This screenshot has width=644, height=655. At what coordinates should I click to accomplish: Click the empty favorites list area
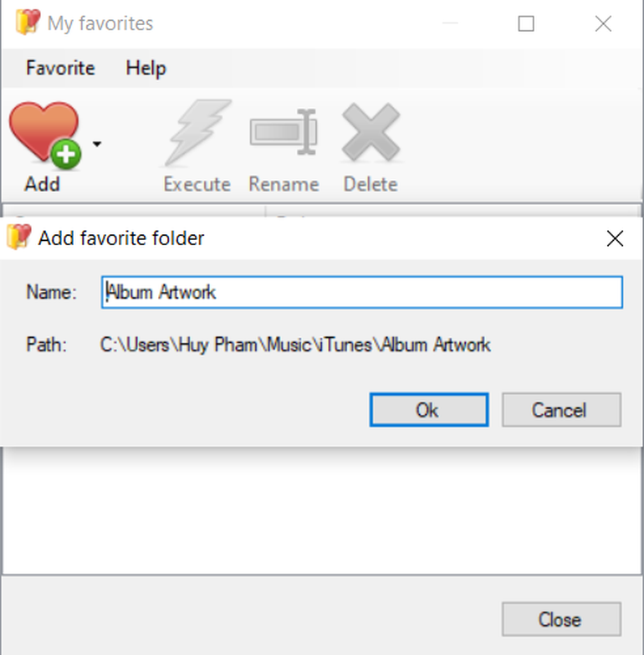pyautogui.click(x=322, y=510)
